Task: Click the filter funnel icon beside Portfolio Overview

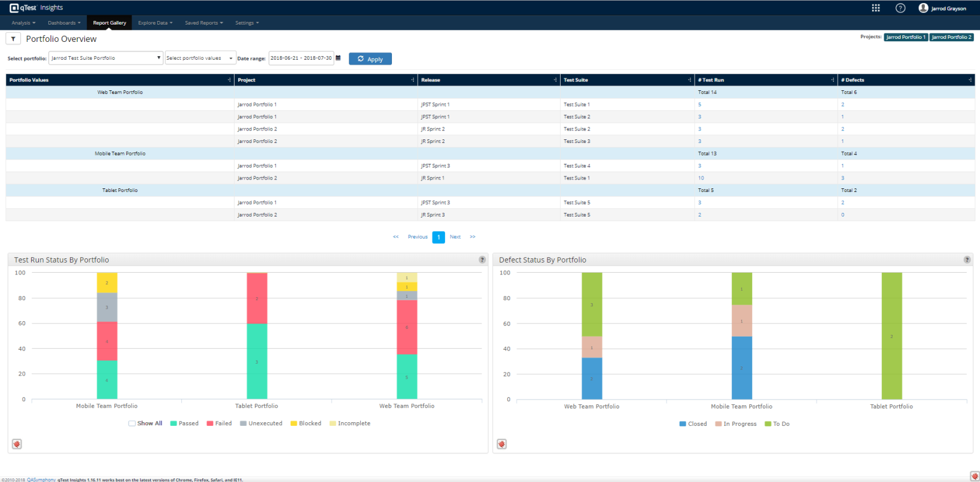Action: click(x=13, y=39)
